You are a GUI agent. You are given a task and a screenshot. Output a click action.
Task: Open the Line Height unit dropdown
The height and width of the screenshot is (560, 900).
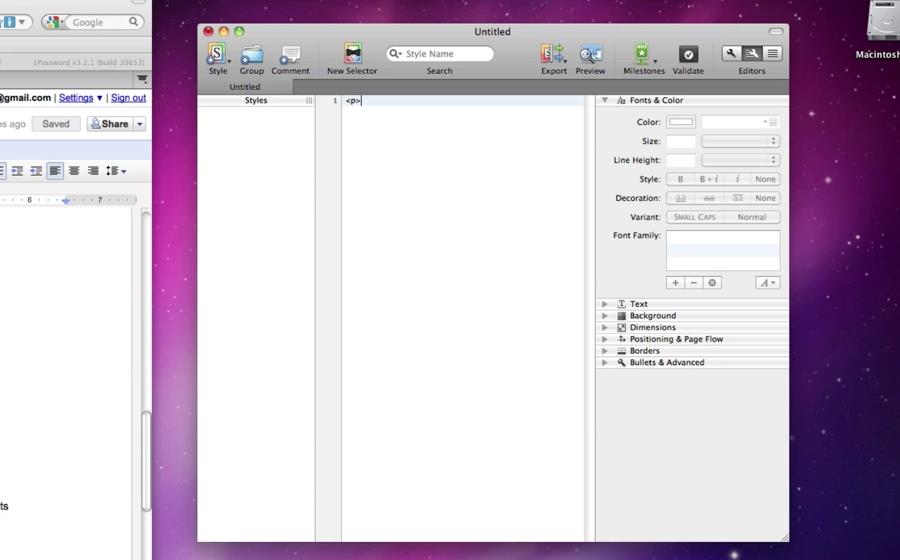740,160
